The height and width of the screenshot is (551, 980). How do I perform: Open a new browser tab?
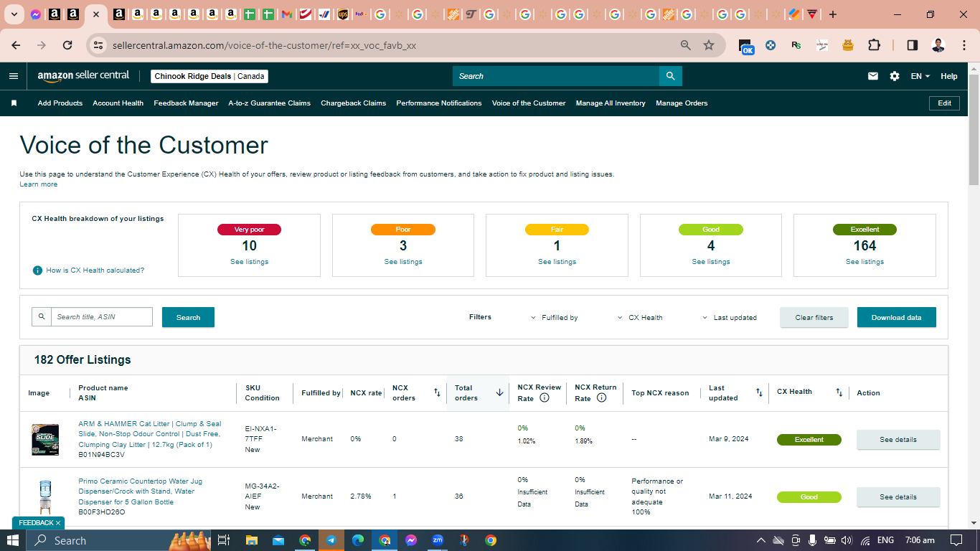(832, 14)
